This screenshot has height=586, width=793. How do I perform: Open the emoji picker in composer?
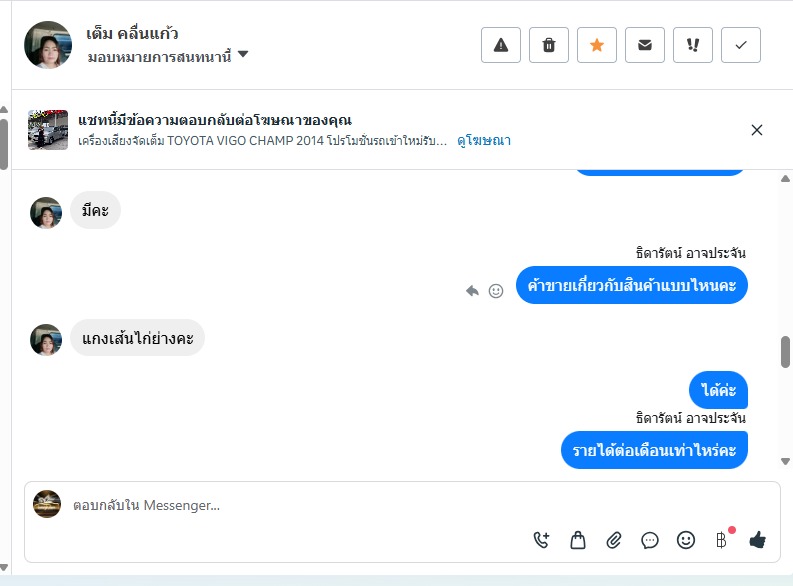tap(686, 540)
